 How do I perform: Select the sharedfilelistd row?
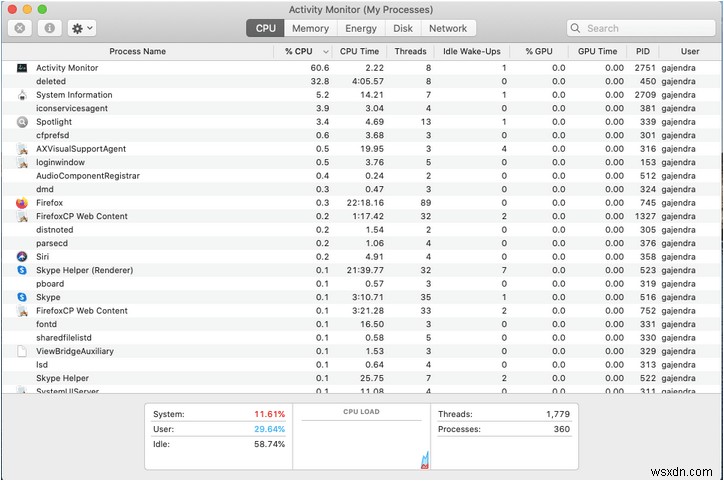[362, 338]
